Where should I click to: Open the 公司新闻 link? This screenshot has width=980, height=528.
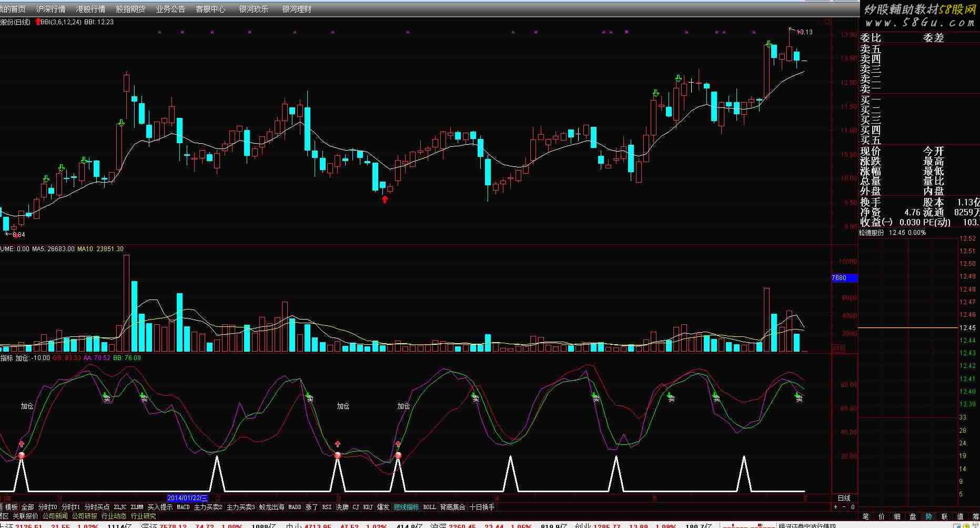55,516
